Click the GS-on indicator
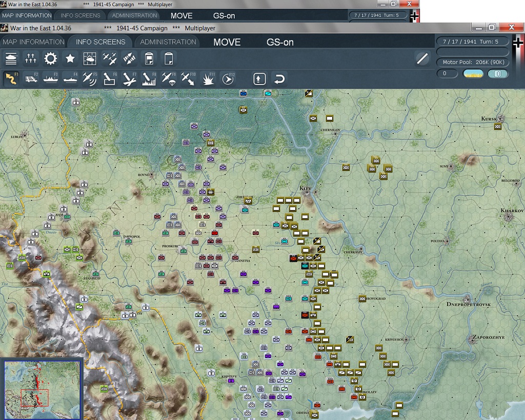 pos(280,42)
